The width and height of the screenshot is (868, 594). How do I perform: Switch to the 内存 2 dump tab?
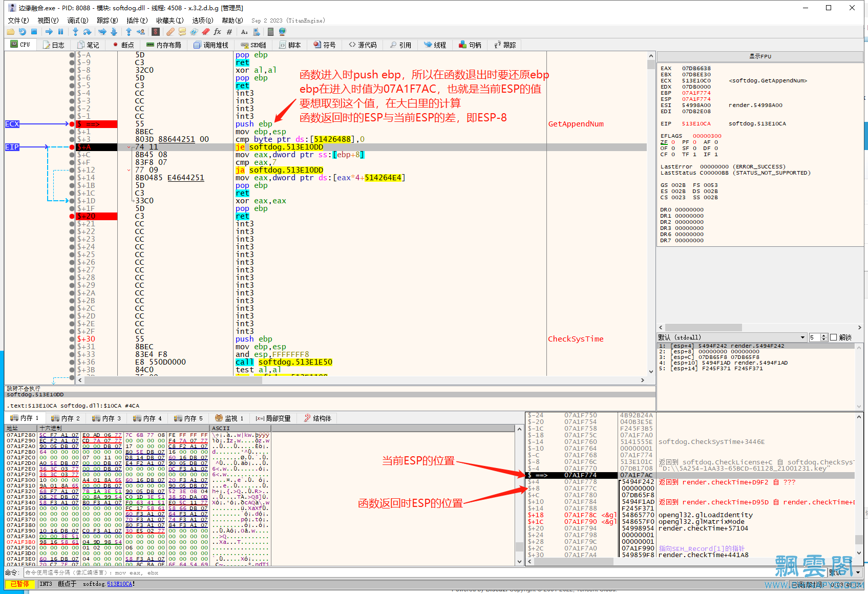pyautogui.click(x=66, y=418)
